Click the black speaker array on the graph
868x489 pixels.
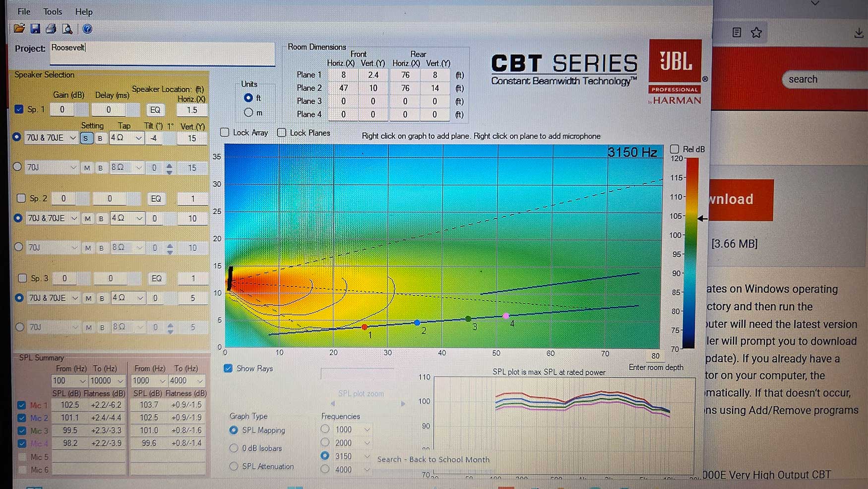pyautogui.click(x=230, y=278)
